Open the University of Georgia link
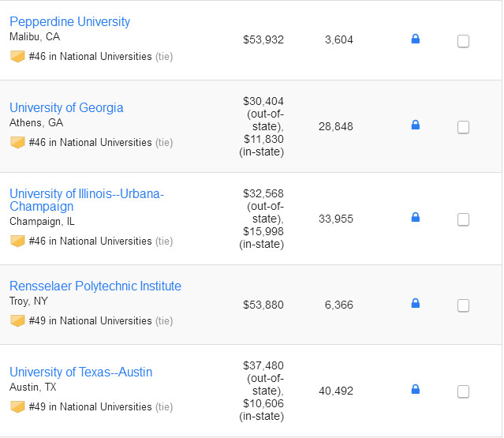504x438 pixels. pos(66,107)
